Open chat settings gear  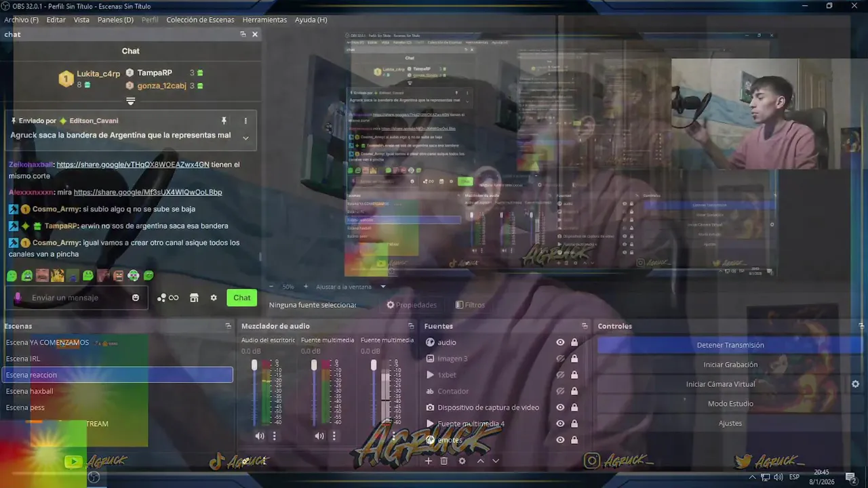click(214, 298)
